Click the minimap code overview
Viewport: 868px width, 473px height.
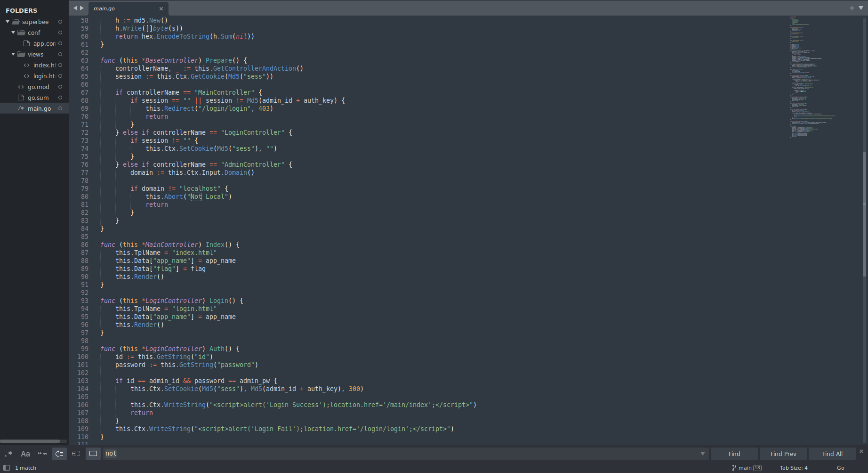[812, 77]
